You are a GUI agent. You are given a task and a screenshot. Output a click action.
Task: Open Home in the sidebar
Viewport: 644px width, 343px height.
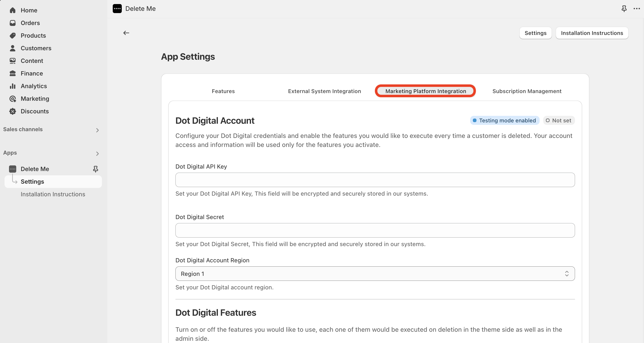click(29, 10)
